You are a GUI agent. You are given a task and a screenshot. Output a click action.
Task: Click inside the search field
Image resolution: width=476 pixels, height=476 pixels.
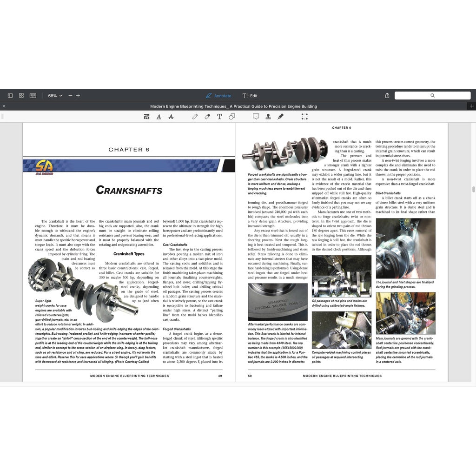pyautogui.click(x=432, y=95)
